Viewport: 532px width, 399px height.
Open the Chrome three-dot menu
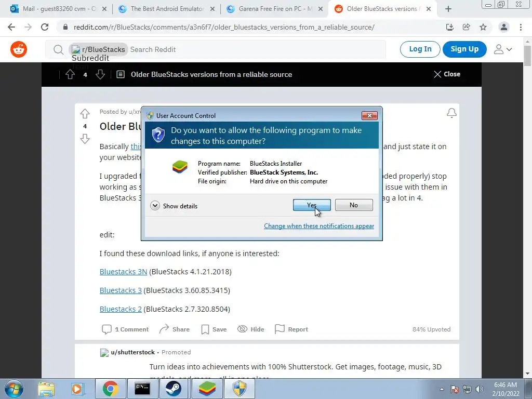tap(521, 27)
